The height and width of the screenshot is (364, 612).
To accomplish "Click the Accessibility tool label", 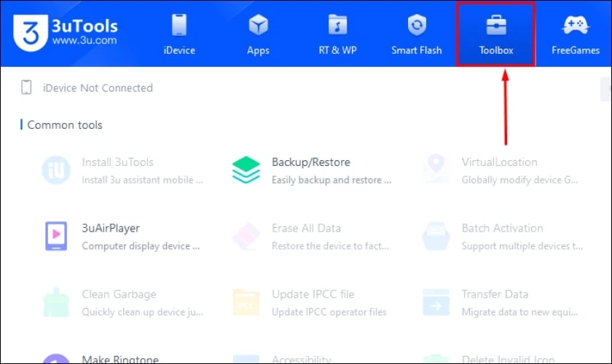I will click(x=302, y=359).
